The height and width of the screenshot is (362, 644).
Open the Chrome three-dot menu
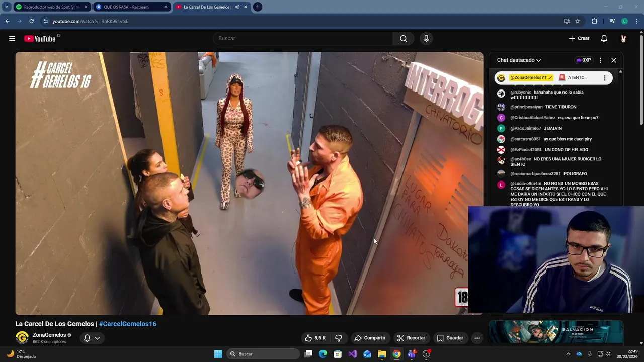click(636, 21)
